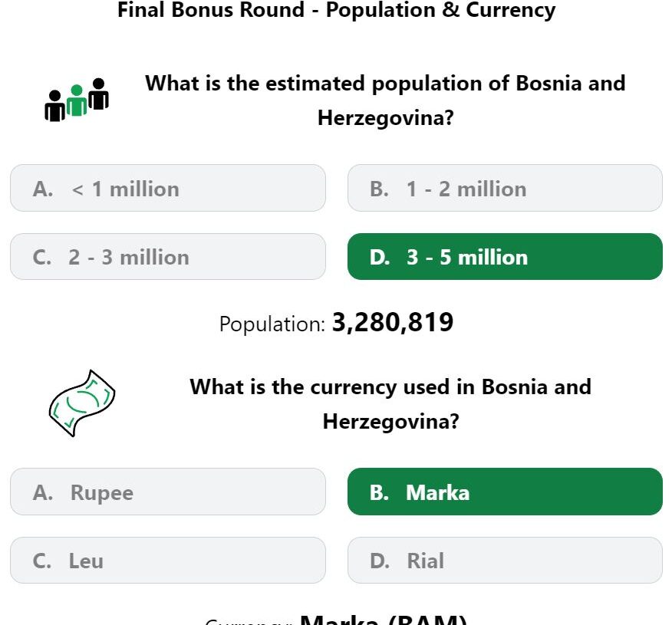Pick the 2 - 3 million answer

(x=167, y=257)
